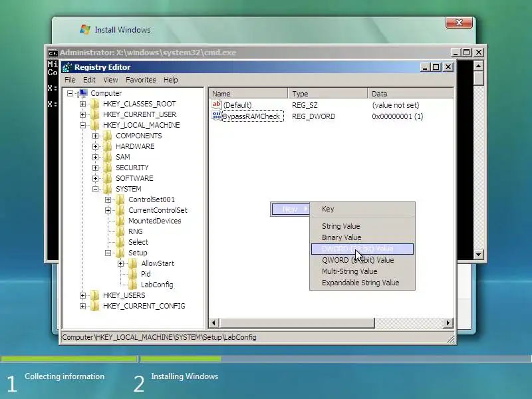Expand the HKEY_CLASSES_ROOT node
532x399 pixels.
(x=82, y=104)
